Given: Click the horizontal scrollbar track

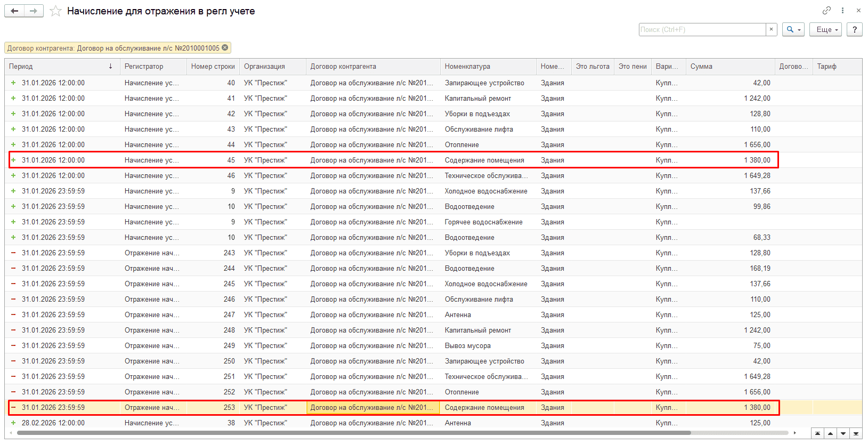Looking at the screenshot, I should pos(741,433).
